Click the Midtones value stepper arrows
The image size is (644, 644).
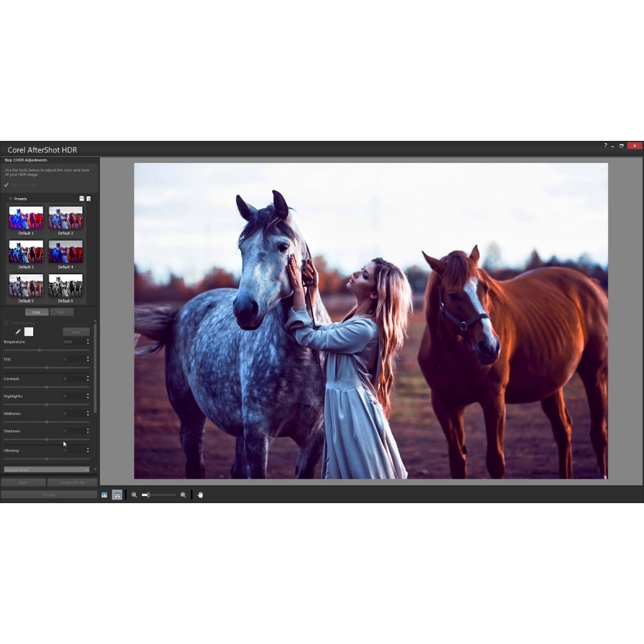pos(88,413)
